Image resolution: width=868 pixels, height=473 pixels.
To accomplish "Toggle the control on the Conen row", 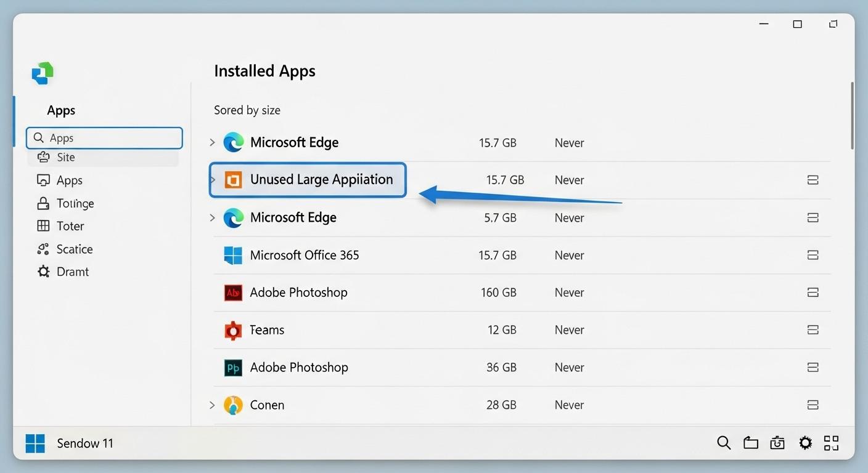I will [x=813, y=405].
